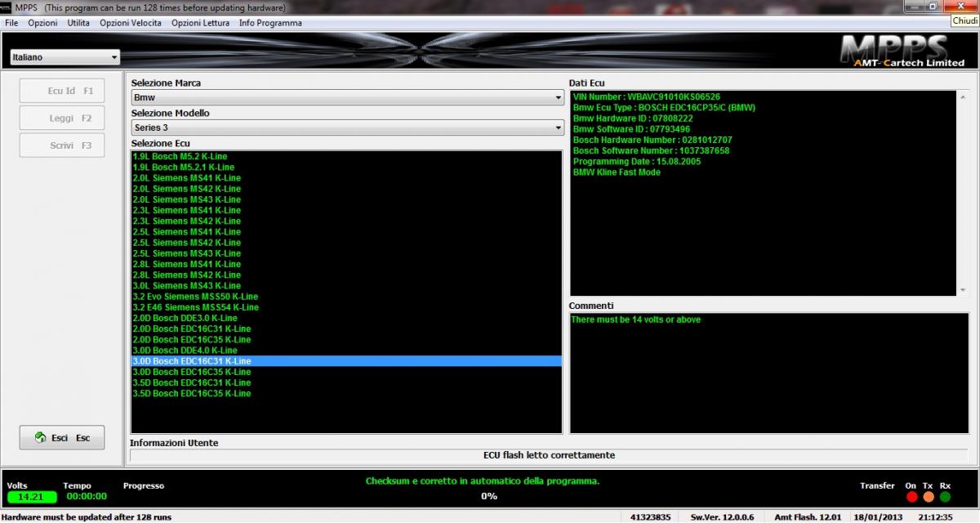The width and height of the screenshot is (980, 523).
Task: Click the VIN Number line in Dati Ecu
Action: tap(646, 96)
